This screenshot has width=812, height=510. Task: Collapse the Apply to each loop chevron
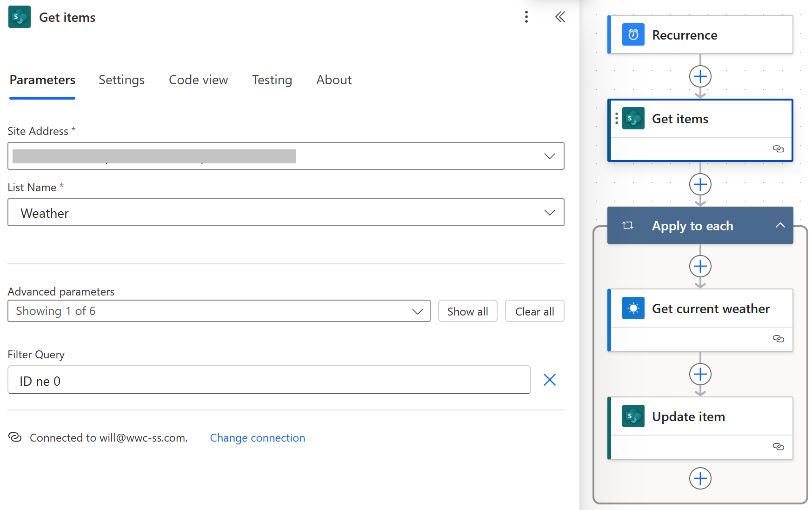click(780, 226)
